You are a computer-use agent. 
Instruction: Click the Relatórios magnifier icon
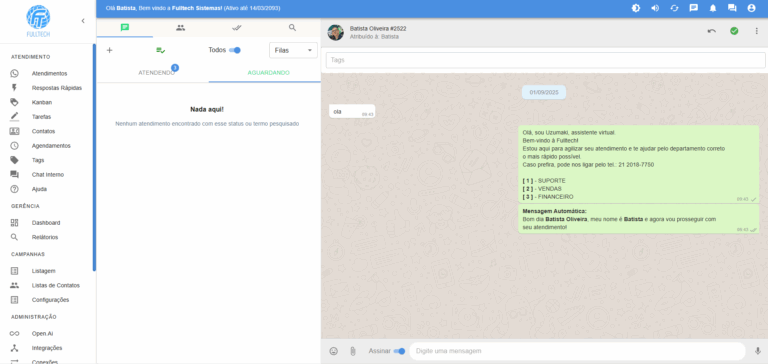click(14, 237)
